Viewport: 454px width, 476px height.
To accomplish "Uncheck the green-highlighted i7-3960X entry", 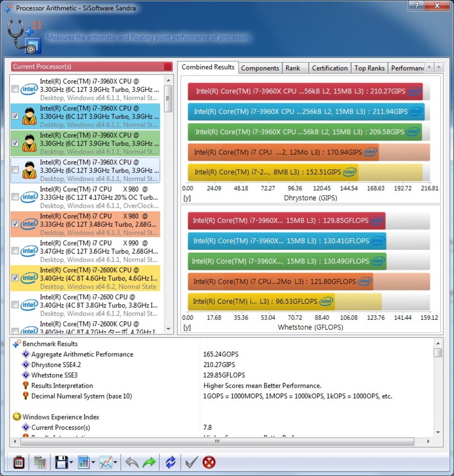I will coord(15,143).
